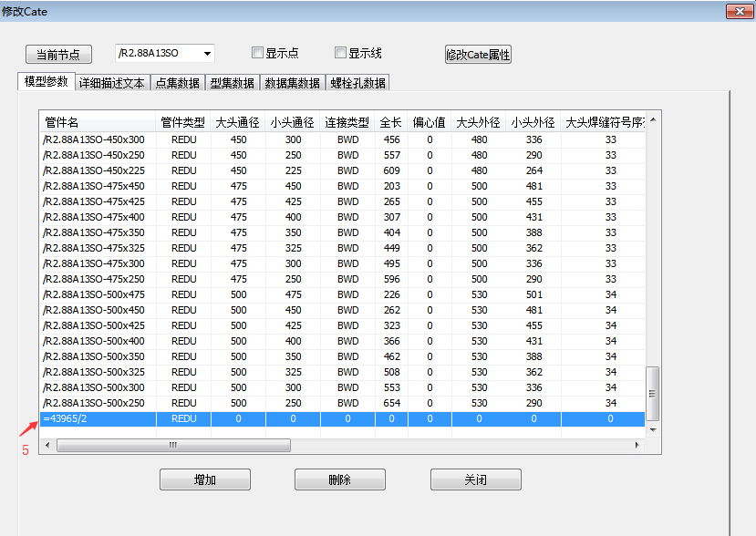756x536 pixels.
Task: Click the horizontal scrollbar right arrow
Action: coord(637,446)
